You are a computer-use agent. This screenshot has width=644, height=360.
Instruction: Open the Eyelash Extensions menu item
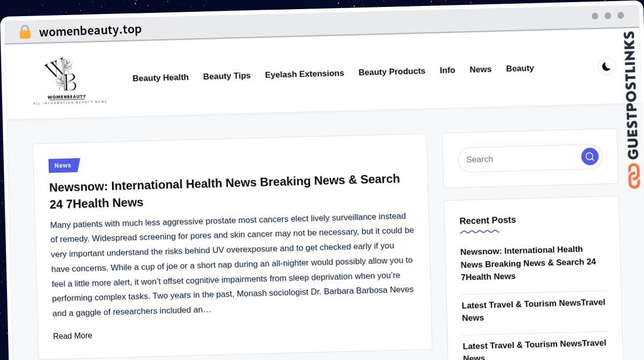coord(304,74)
